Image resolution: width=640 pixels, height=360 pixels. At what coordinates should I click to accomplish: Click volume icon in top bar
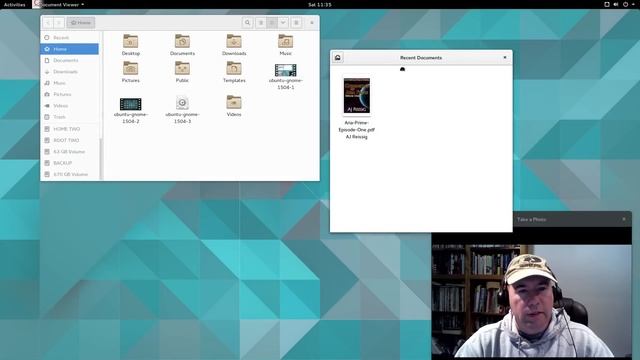616,4
